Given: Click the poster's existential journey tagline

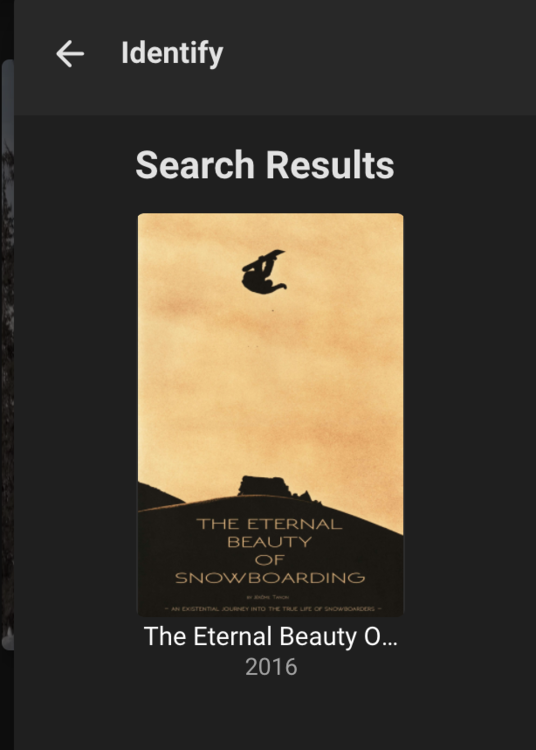Looking at the screenshot, I should pyautogui.click(x=273, y=609).
